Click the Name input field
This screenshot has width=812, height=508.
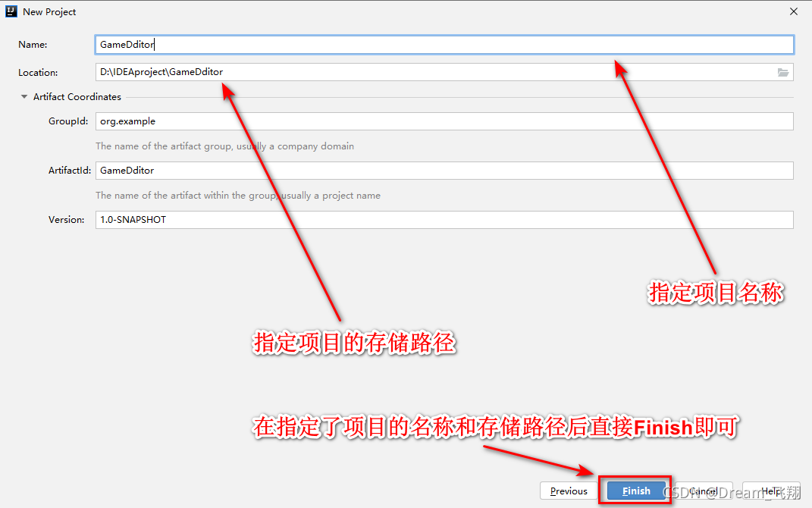click(x=444, y=45)
